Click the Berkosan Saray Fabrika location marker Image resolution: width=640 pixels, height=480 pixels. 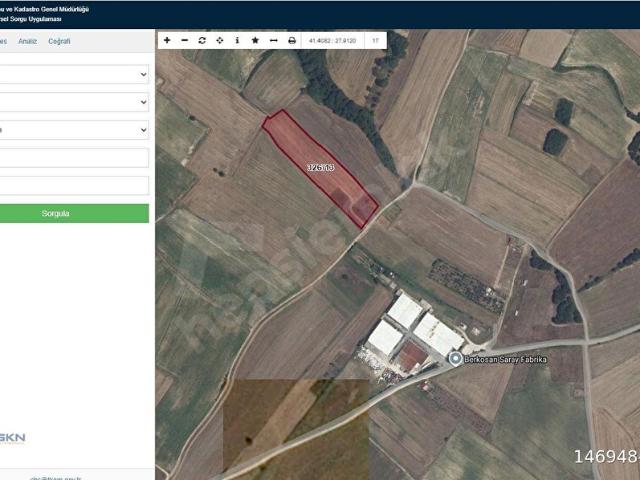tap(455, 359)
